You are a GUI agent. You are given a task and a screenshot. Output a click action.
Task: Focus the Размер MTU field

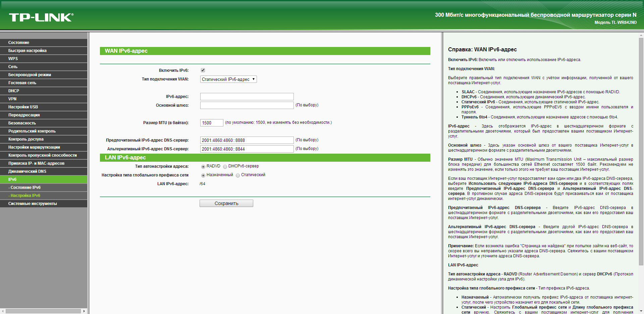[x=212, y=123]
